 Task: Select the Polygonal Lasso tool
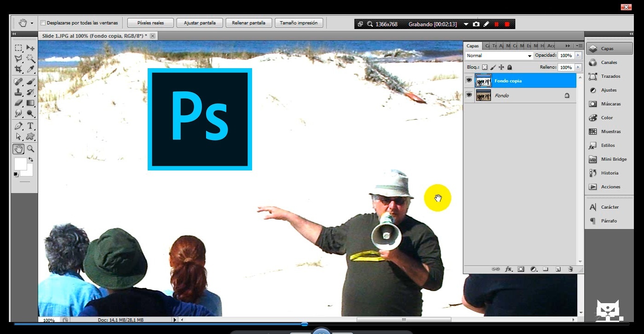click(x=18, y=59)
